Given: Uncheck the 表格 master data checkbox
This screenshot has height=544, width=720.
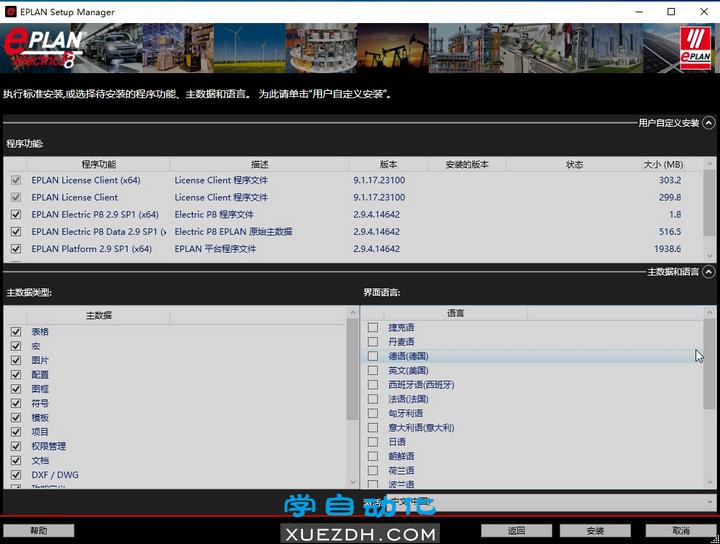Looking at the screenshot, I should coord(16,331).
